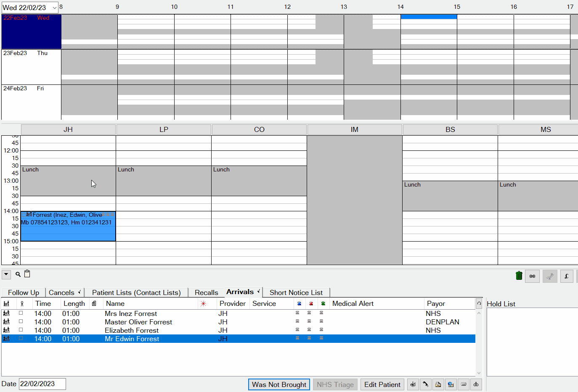Tick the checkbox for Elizabeth Forrest
578x392 pixels.
click(21, 330)
